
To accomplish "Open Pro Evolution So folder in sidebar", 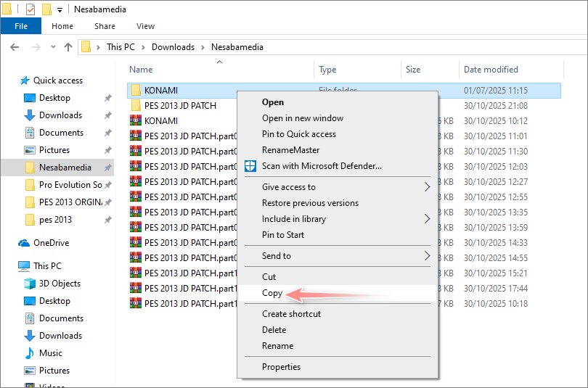I will 70,185.
